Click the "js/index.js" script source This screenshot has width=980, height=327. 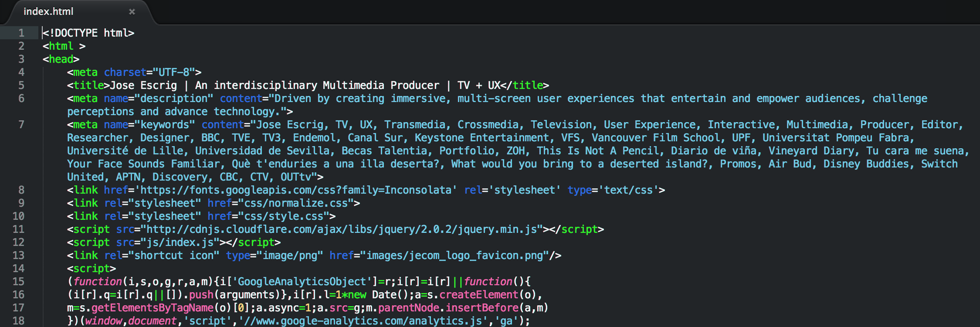coord(180,242)
